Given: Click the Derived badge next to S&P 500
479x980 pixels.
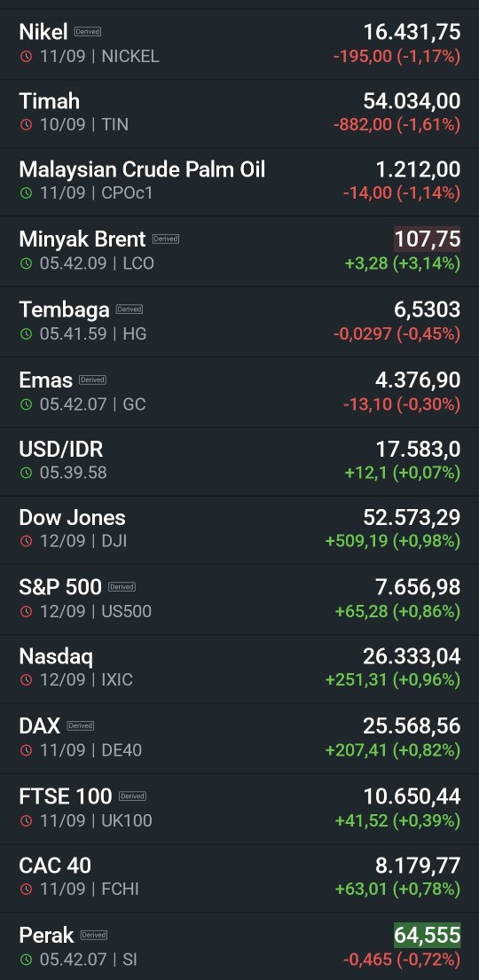Looking at the screenshot, I should point(122,587).
